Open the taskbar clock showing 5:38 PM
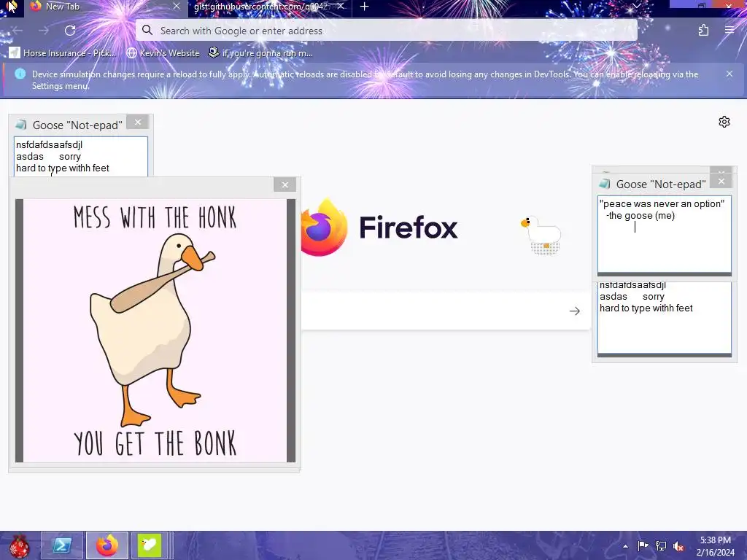 pyautogui.click(x=716, y=546)
